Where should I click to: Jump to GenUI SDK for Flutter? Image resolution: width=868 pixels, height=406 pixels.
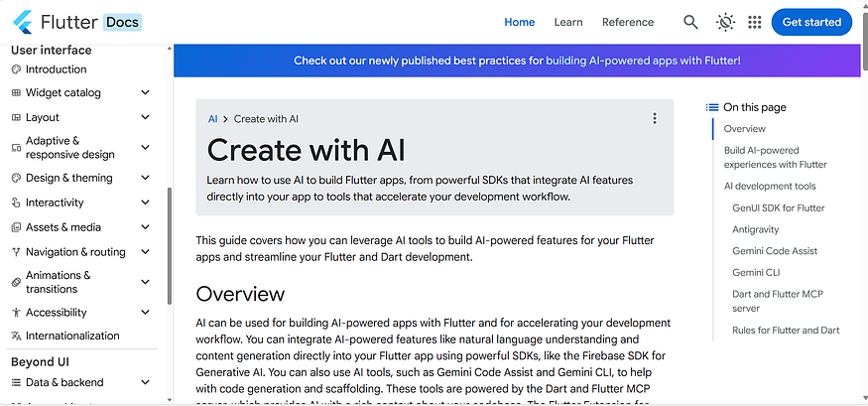(x=779, y=208)
